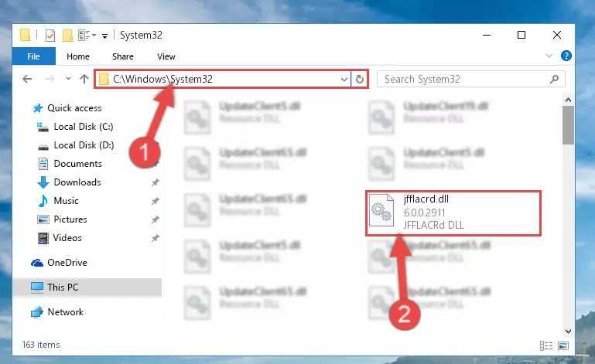The image size is (595, 364).
Task: Click the folder icon in title bar
Action: coord(25,35)
